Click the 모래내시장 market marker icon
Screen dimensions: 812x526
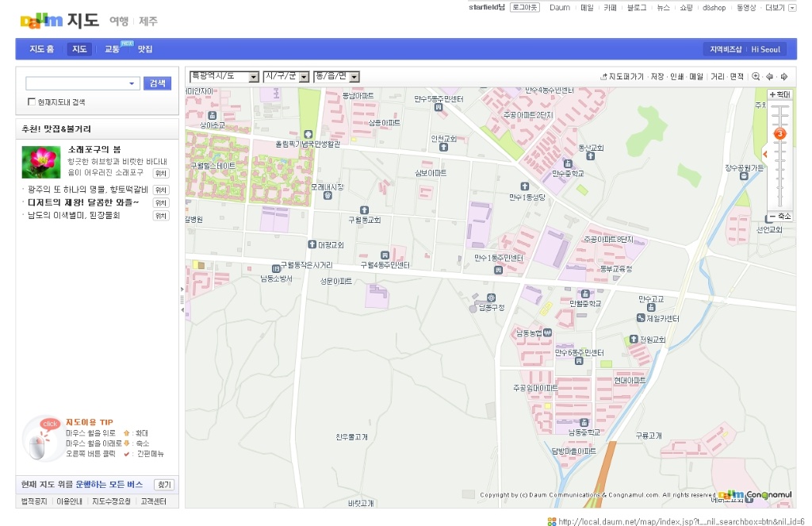tap(327, 195)
